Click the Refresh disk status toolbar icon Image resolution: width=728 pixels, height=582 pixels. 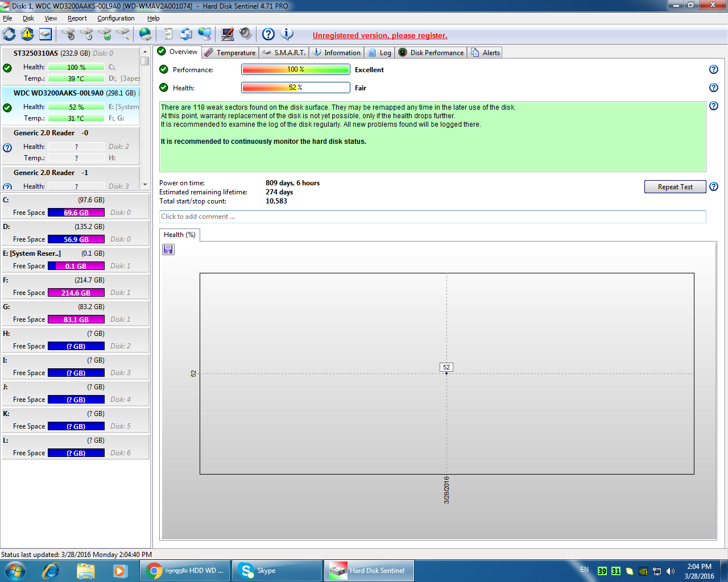[x=9, y=34]
